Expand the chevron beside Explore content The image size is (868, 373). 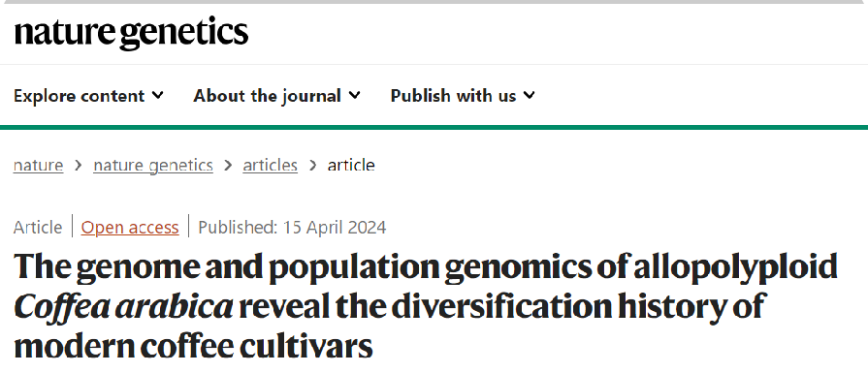coord(158,95)
